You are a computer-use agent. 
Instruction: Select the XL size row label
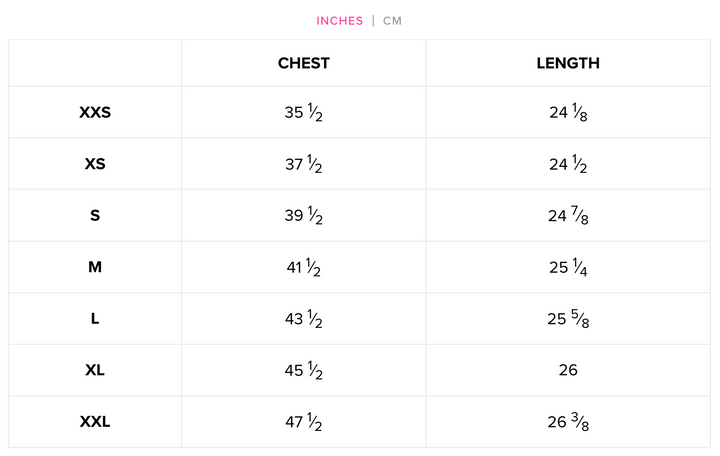pyautogui.click(x=95, y=370)
